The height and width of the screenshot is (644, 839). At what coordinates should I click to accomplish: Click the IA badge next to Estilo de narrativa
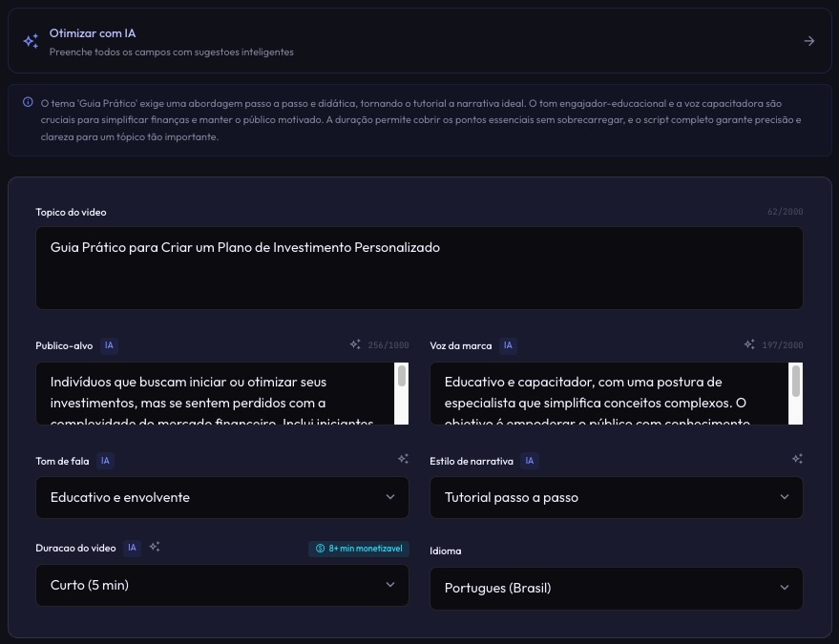coord(530,461)
